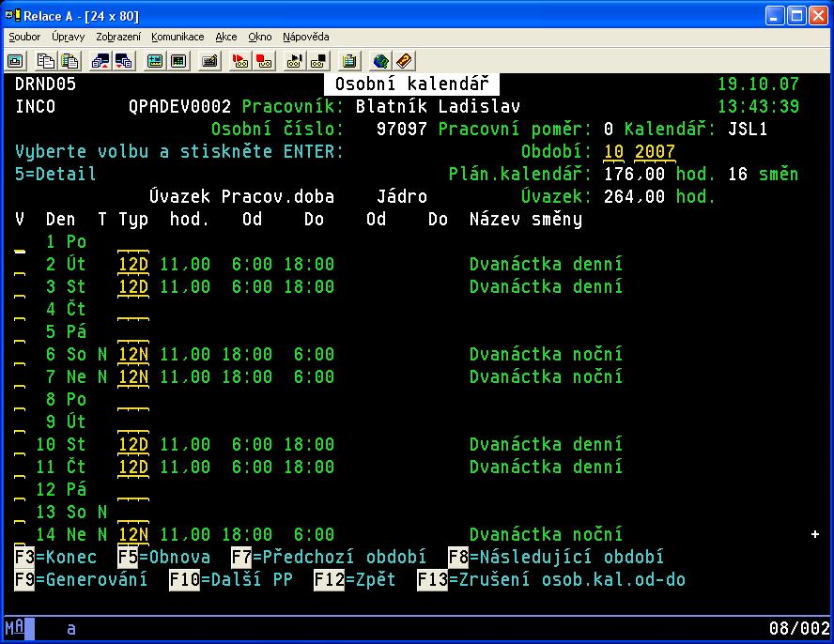Image resolution: width=834 pixels, height=644 pixels.
Task: Open the Nápověda menu
Action: (x=305, y=37)
